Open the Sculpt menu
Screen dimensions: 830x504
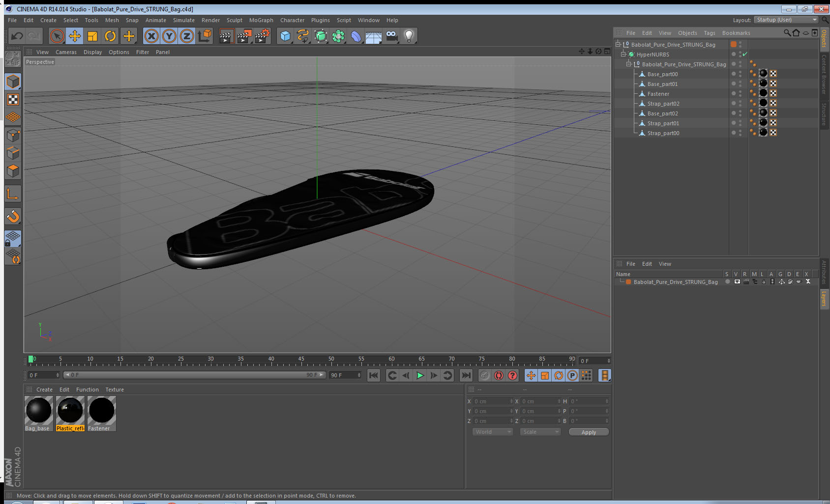235,20
